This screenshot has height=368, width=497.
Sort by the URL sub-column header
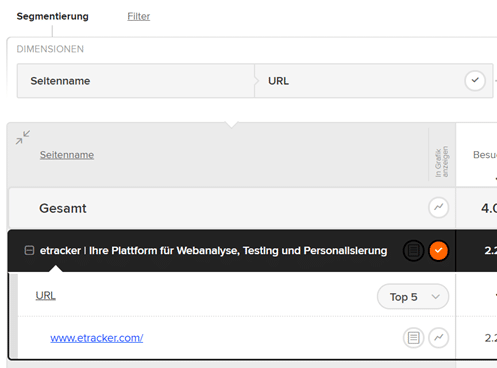click(x=46, y=296)
